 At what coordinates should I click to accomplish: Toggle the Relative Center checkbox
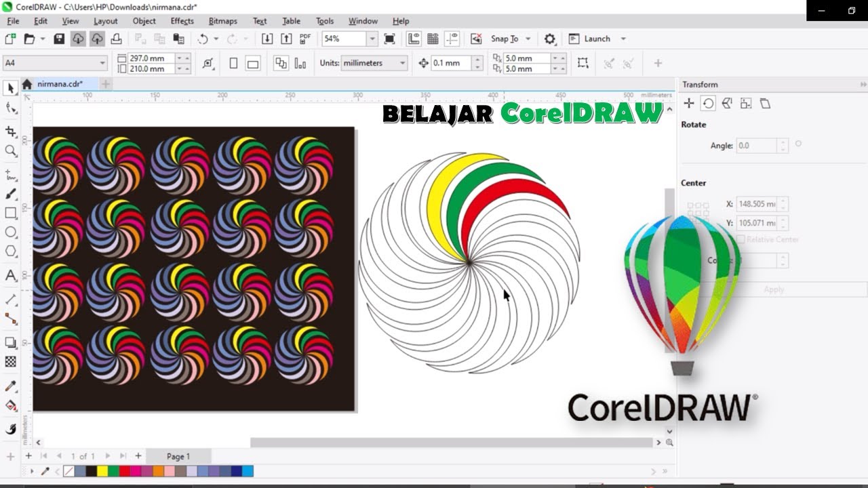pyautogui.click(x=741, y=239)
